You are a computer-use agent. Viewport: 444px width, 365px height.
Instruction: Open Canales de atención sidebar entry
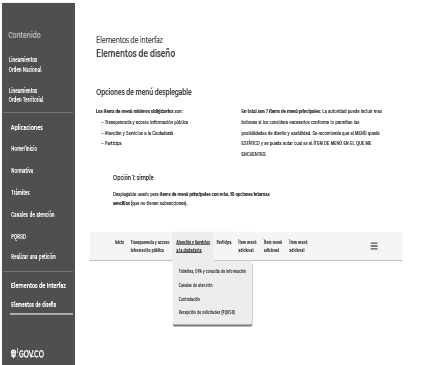[33, 214]
